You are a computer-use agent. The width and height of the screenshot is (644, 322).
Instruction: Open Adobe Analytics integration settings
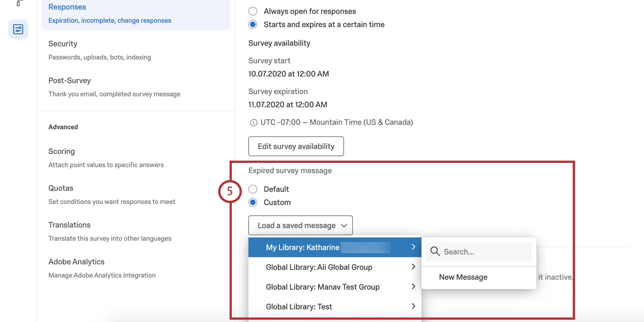(x=77, y=262)
